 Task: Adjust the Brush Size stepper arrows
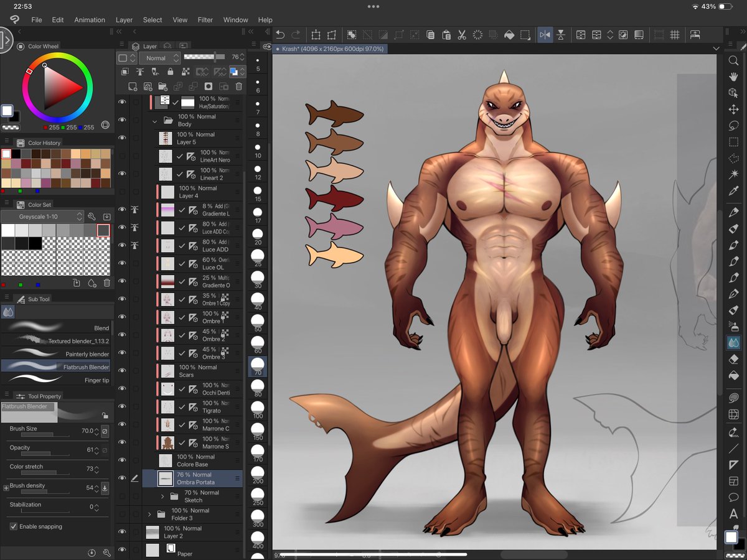click(96, 431)
